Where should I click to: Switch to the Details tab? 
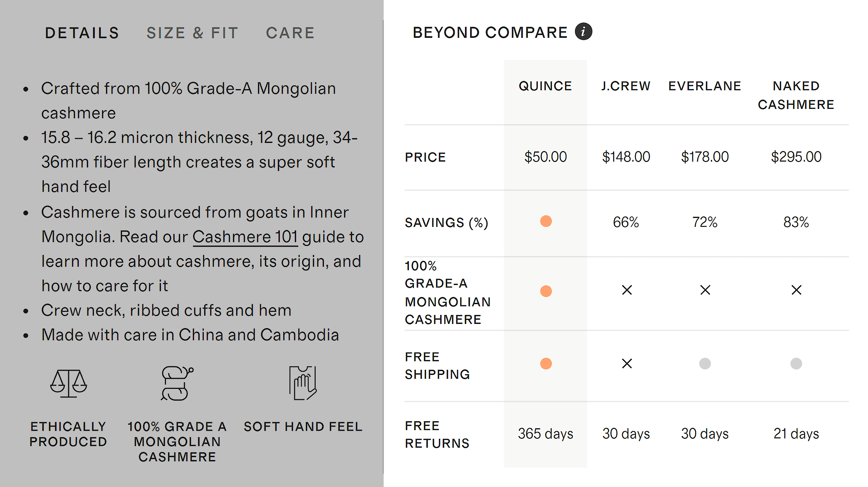[82, 33]
